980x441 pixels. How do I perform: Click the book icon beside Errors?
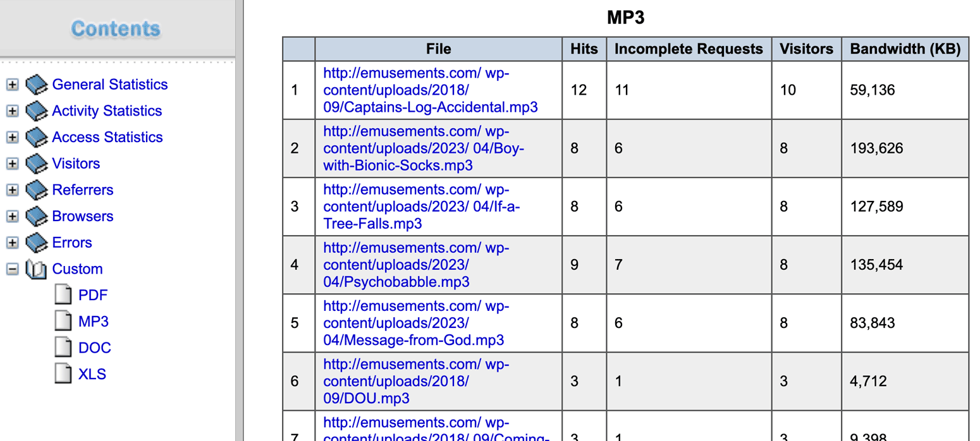point(37,243)
